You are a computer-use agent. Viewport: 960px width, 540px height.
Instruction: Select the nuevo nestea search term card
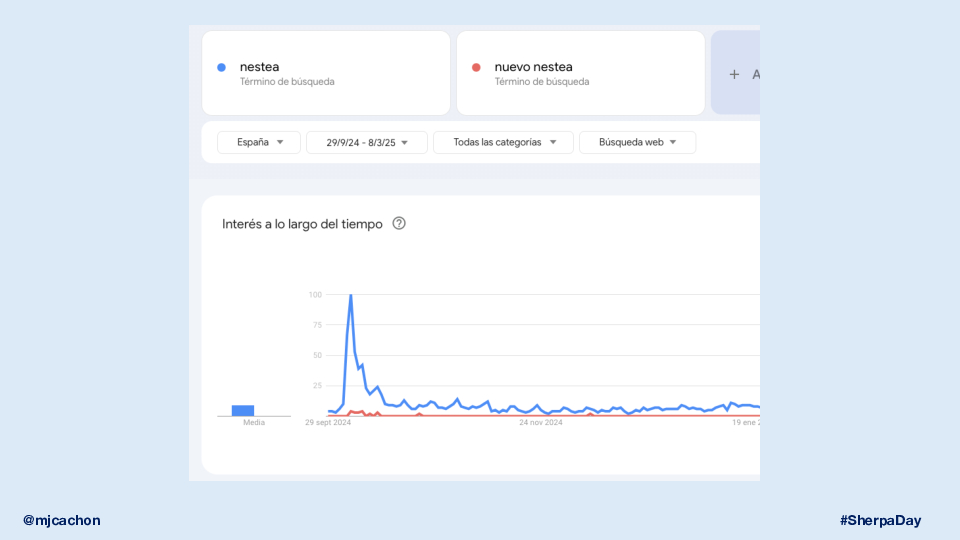pyautogui.click(x=580, y=73)
